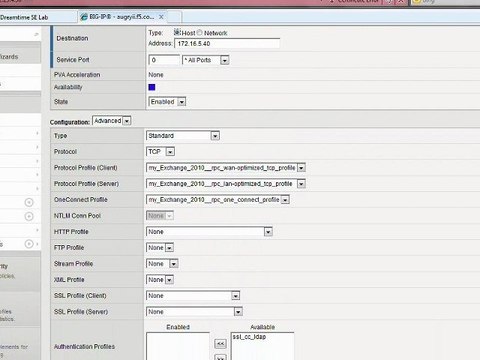Open the HTTP Profile dropdown
Screen dimensions: 480x360
click(x=209, y=232)
